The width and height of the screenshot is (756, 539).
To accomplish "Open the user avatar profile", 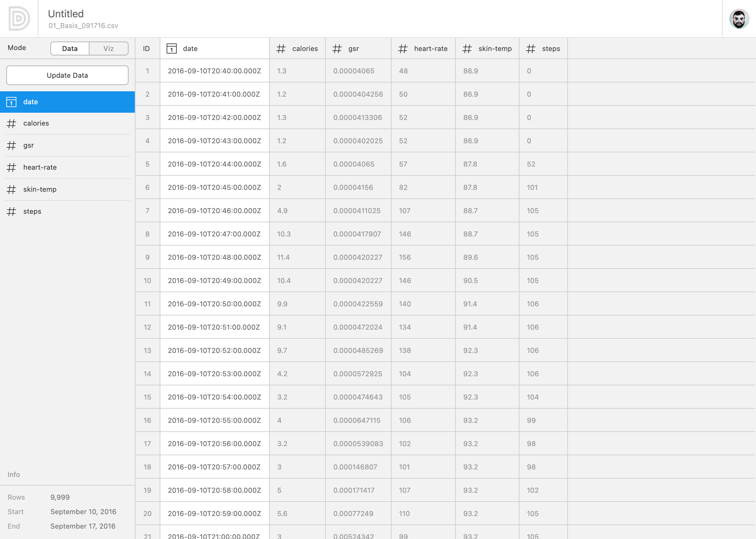I will tap(739, 19).
